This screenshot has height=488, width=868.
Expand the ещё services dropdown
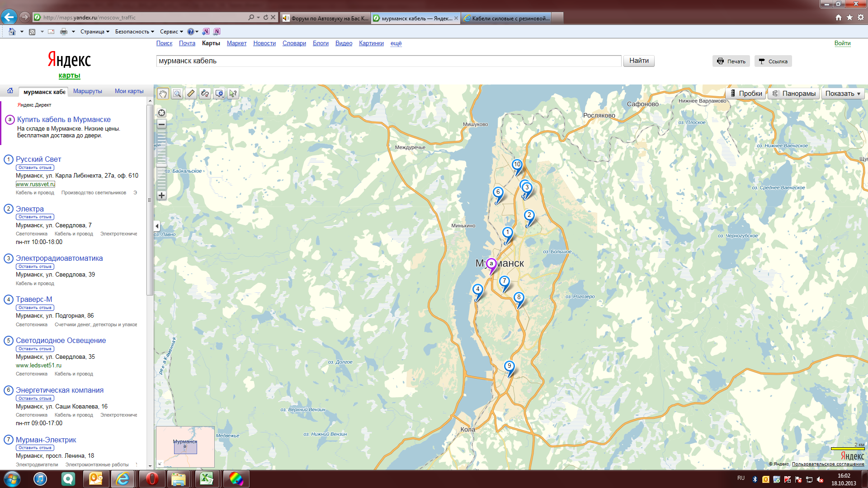(396, 43)
